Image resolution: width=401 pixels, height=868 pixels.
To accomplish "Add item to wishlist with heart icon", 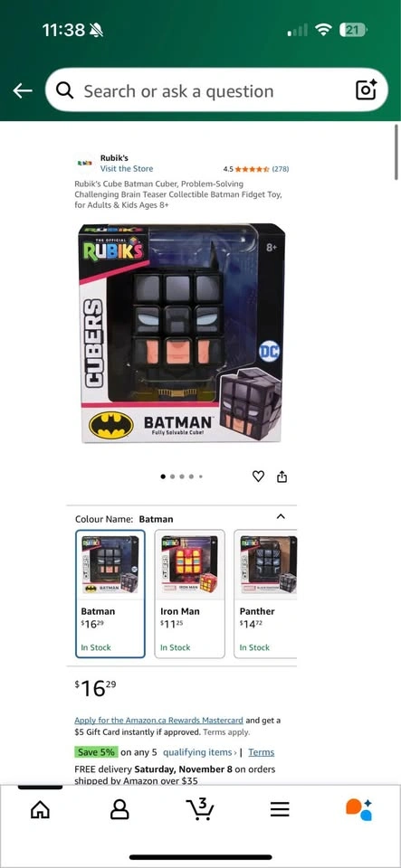I will 258,476.
